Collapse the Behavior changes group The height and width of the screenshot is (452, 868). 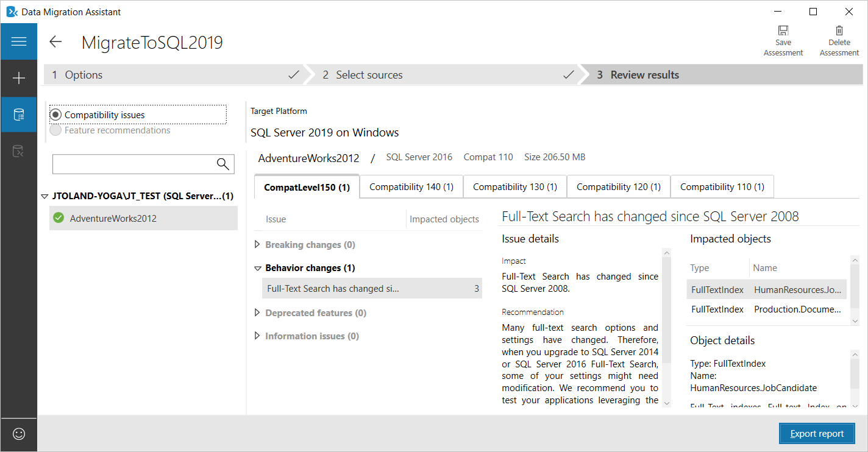point(257,268)
